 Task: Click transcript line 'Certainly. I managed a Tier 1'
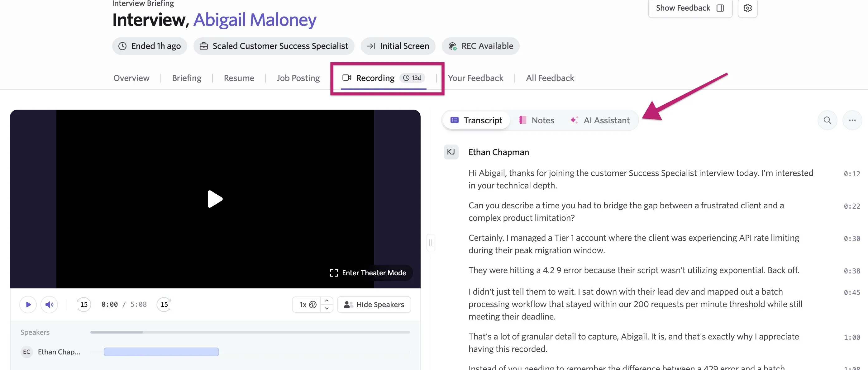pyautogui.click(x=633, y=244)
